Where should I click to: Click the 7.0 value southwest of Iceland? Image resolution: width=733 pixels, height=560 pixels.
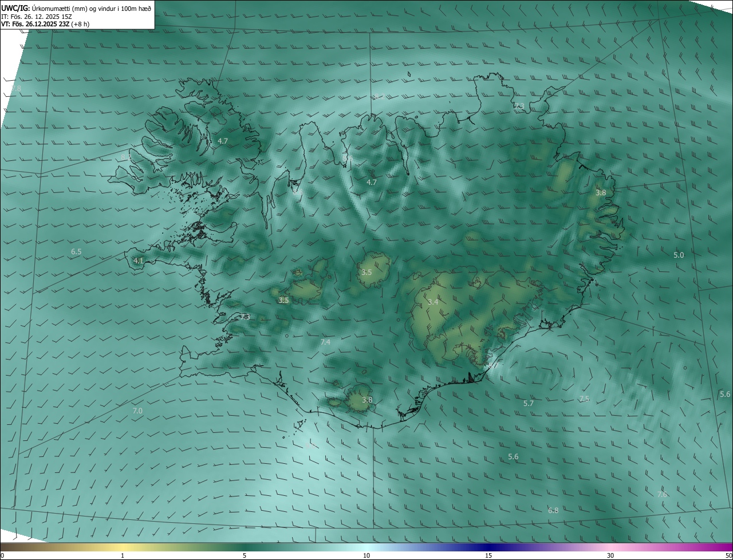[x=137, y=411]
